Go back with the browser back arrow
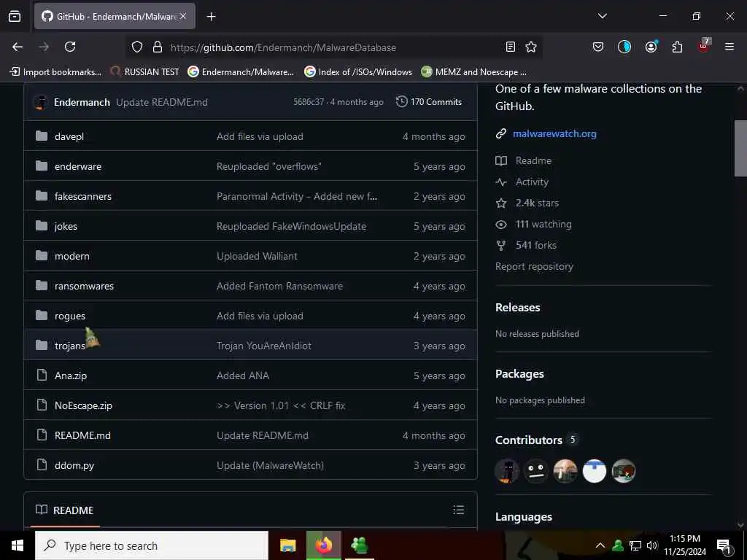Image resolution: width=747 pixels, height=560 pixels. (x=18, y=47)
